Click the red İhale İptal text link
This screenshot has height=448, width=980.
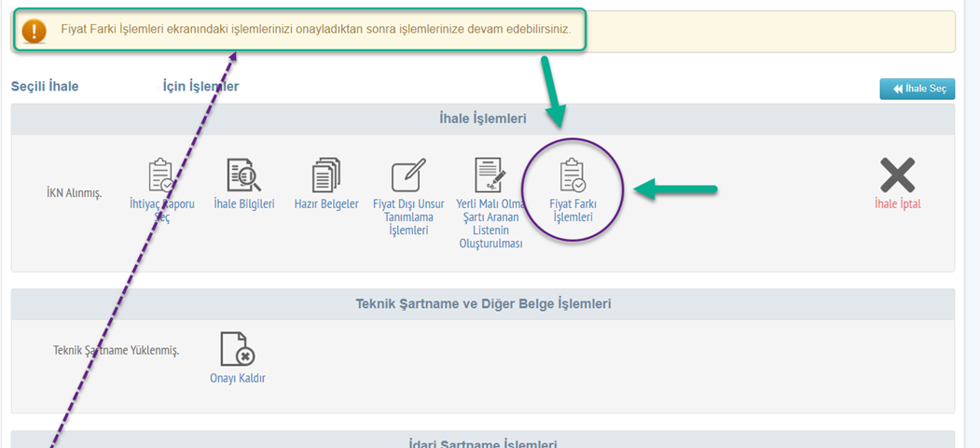pyautogui.click(x=897, y=204)
